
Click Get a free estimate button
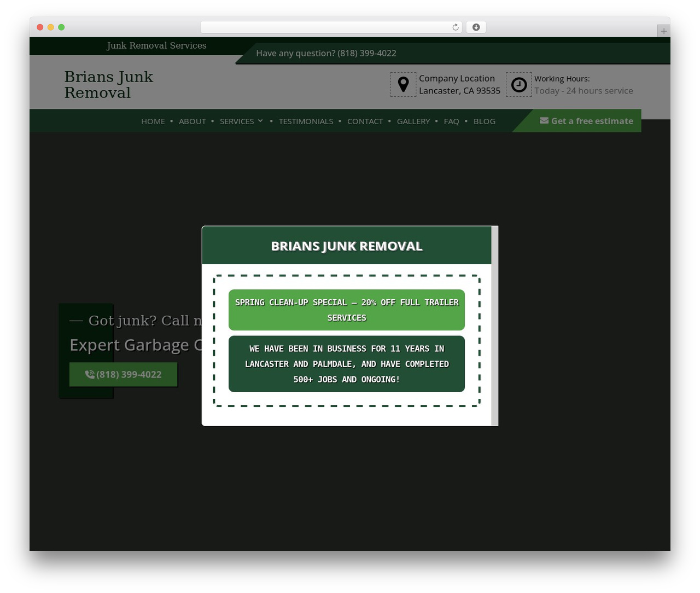pos(586,121)
